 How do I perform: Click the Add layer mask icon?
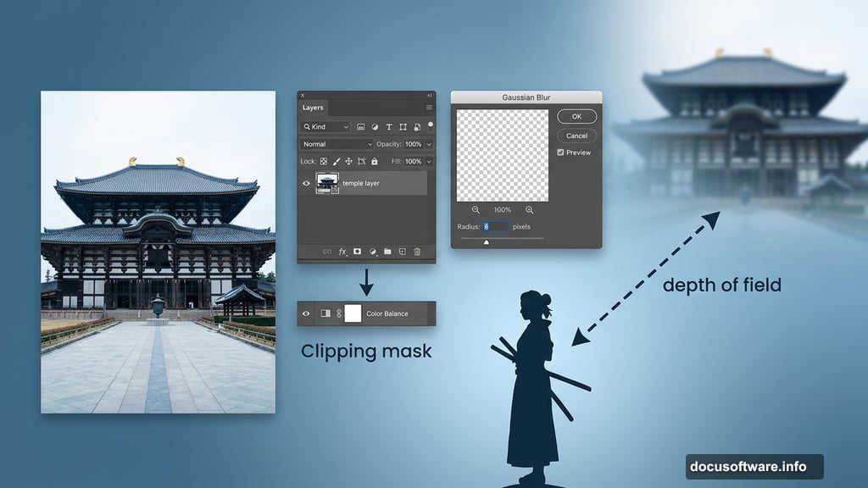click(356, 251)
